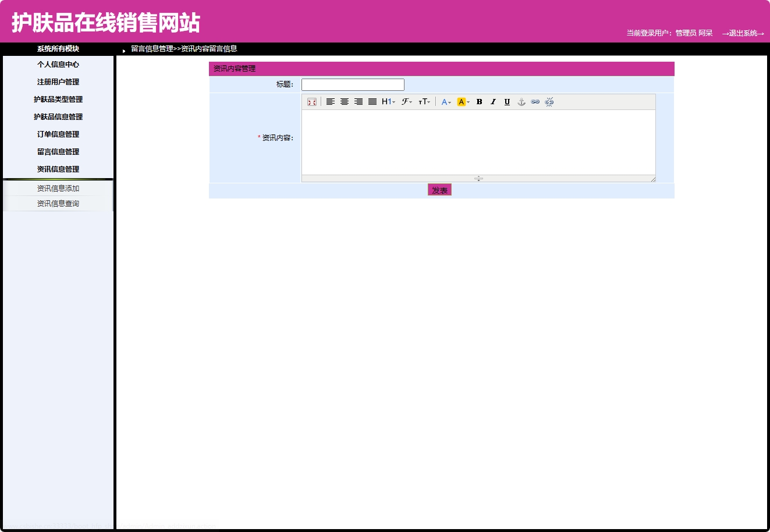770x532 pixels.
Task: Click the fullscreen resize icon in the editor toolbar
Action: pyautogui.click(x=311, y=101)
